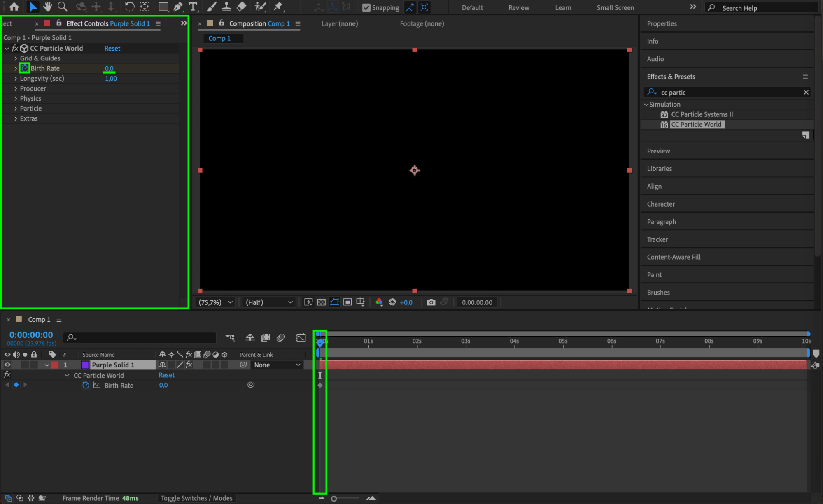Take a snapshot with camera icon
Screen dimensions: 823x504
(431, 302)
